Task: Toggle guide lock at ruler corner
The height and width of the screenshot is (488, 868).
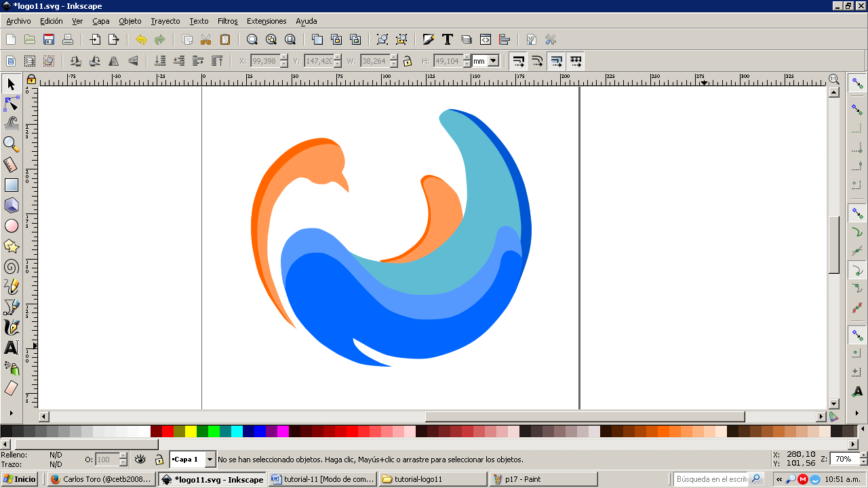Action: 31,79
